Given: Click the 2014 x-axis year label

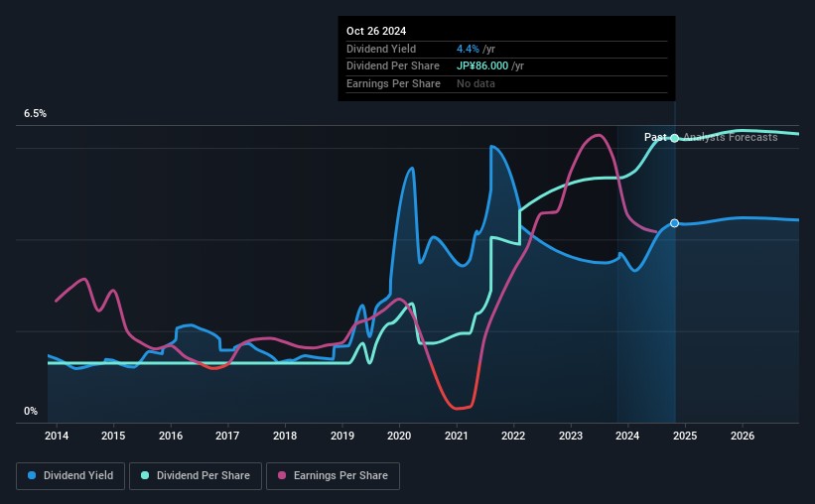Looking at the screenshot, I should point(57,436).
